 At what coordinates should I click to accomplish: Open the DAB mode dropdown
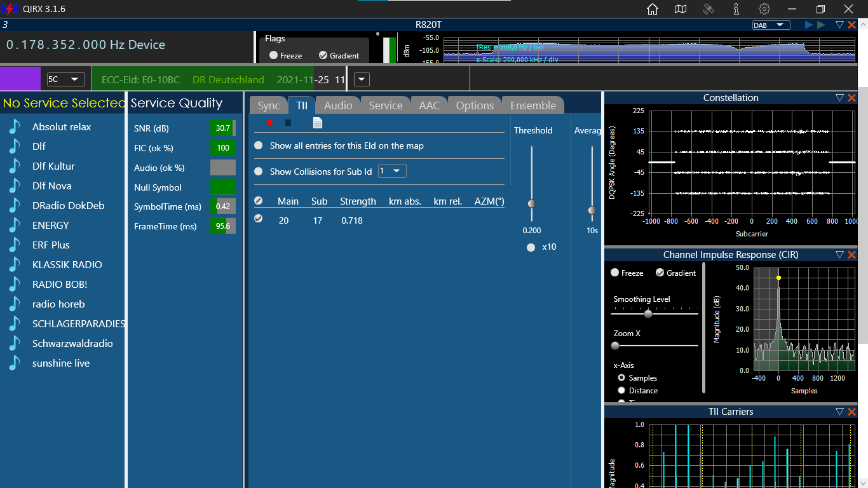coord(771,25)
